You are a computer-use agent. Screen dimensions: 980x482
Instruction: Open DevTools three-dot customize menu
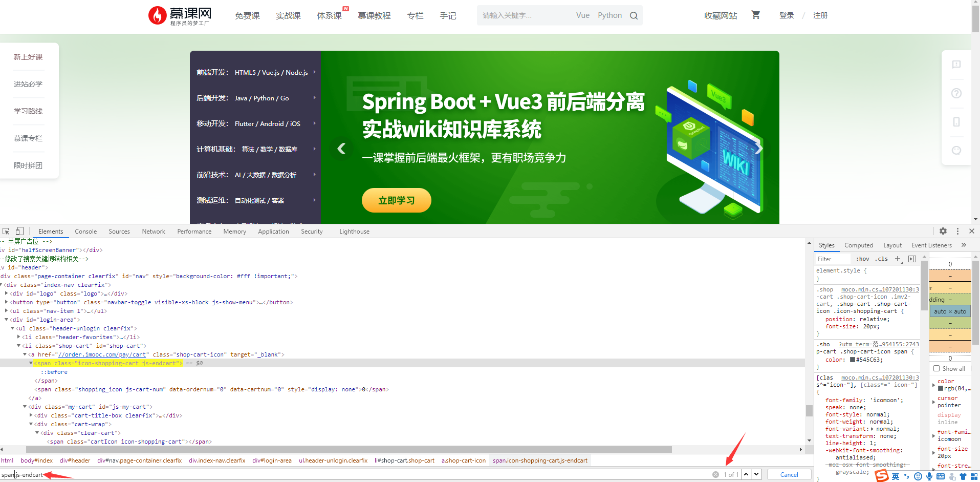(x=957, y=231)
